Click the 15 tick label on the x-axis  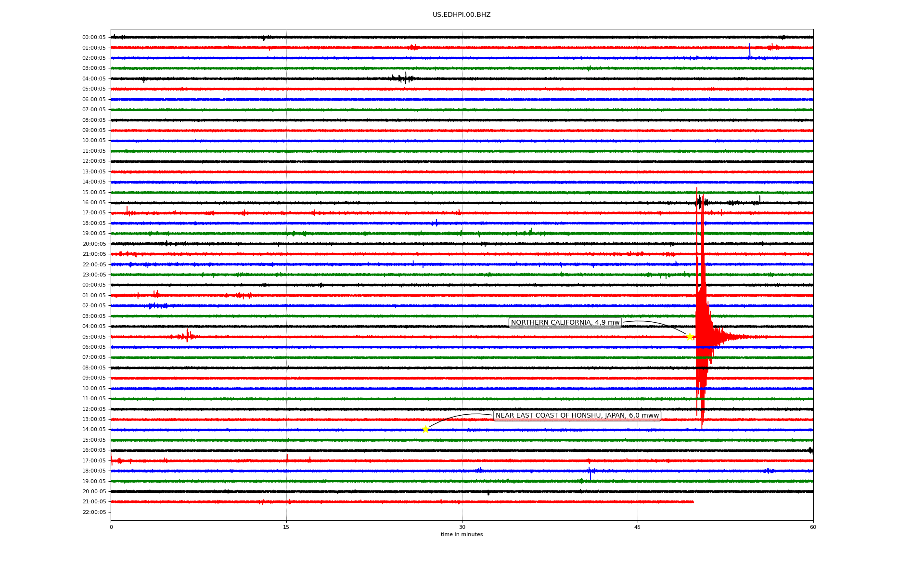(286, 527)
